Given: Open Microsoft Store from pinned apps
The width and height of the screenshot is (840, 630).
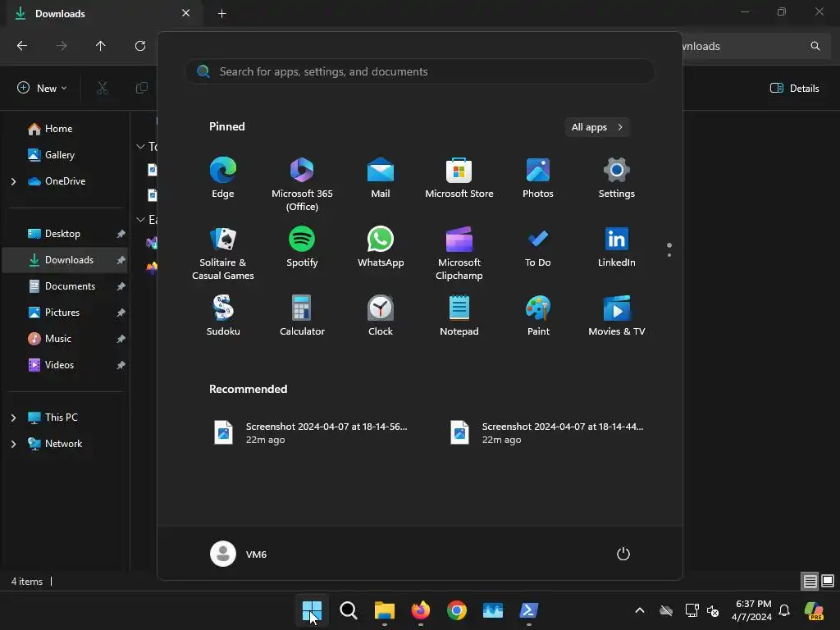Looking at the screenshot, I should [459, 178].
